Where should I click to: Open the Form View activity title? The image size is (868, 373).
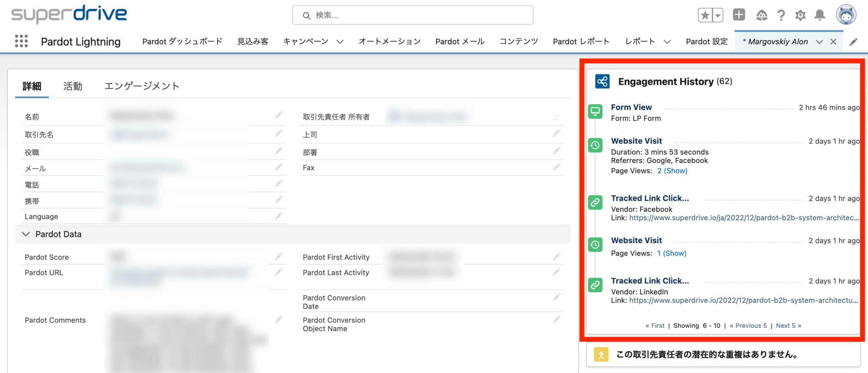631,107
